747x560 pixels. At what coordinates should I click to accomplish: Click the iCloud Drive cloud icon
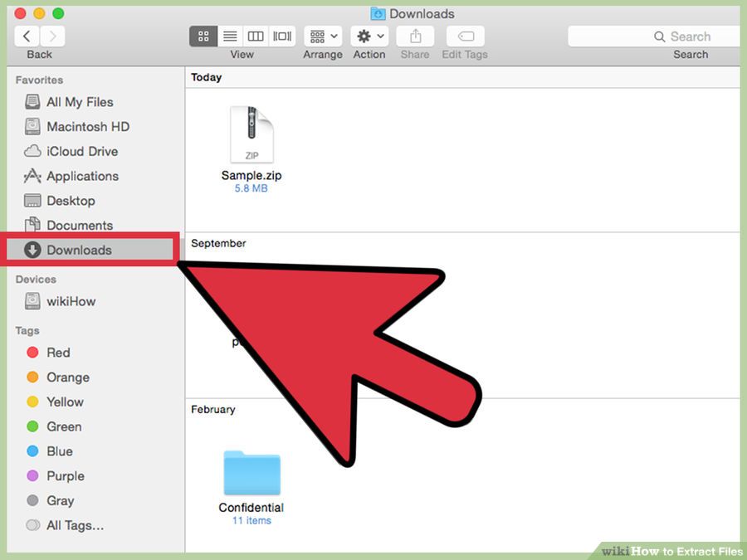(x=32, y=152)
